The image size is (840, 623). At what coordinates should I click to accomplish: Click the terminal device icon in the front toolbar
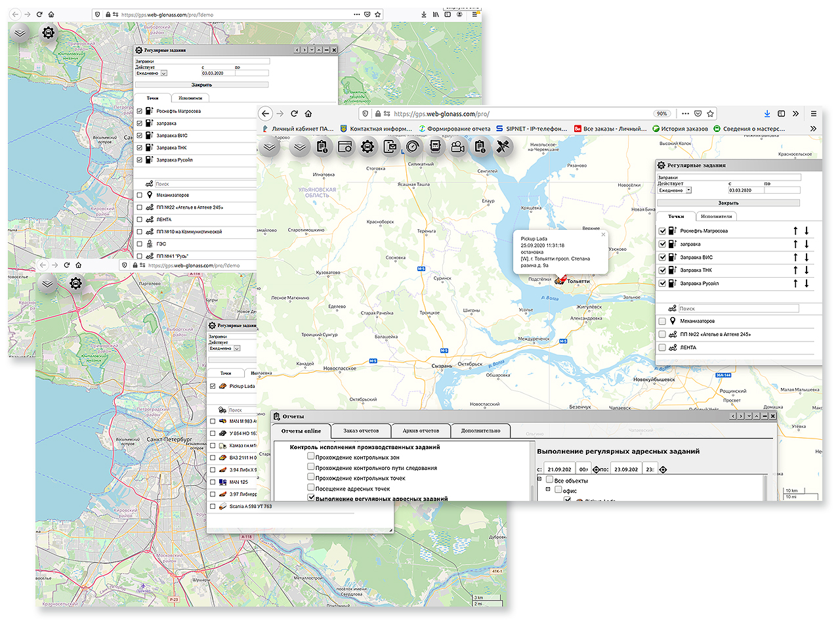click(x=435, y=148)
